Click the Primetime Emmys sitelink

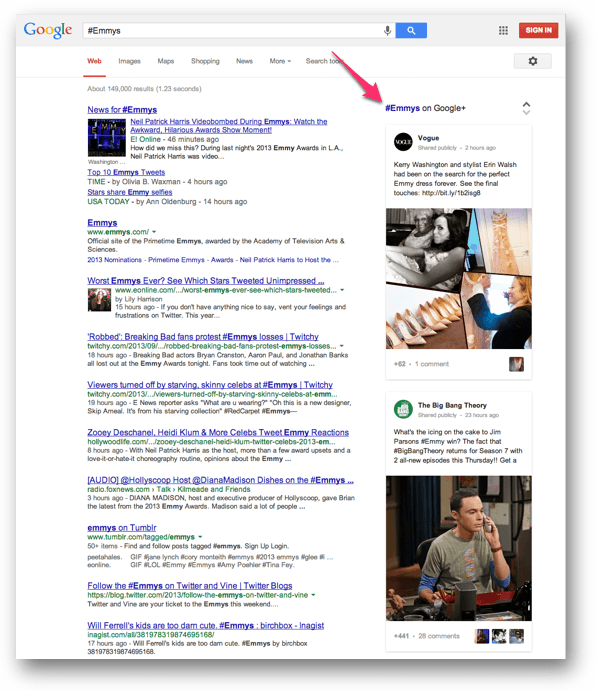[x=176, y=260]
